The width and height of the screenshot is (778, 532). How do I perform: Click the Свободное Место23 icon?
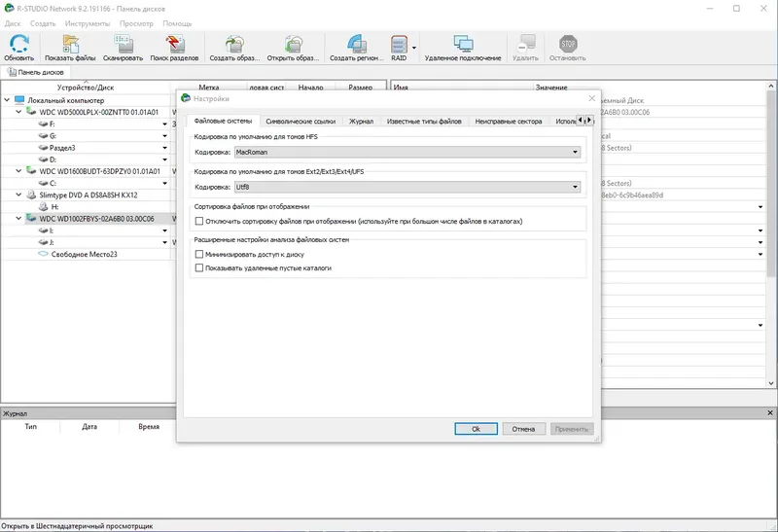(x=43, y=254)
